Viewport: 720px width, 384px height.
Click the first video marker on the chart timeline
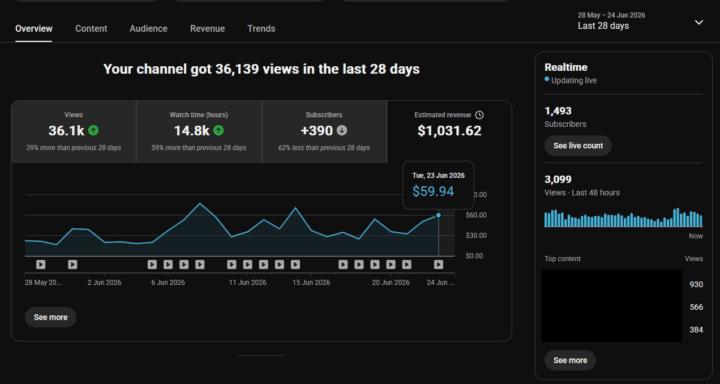point(41,265)
